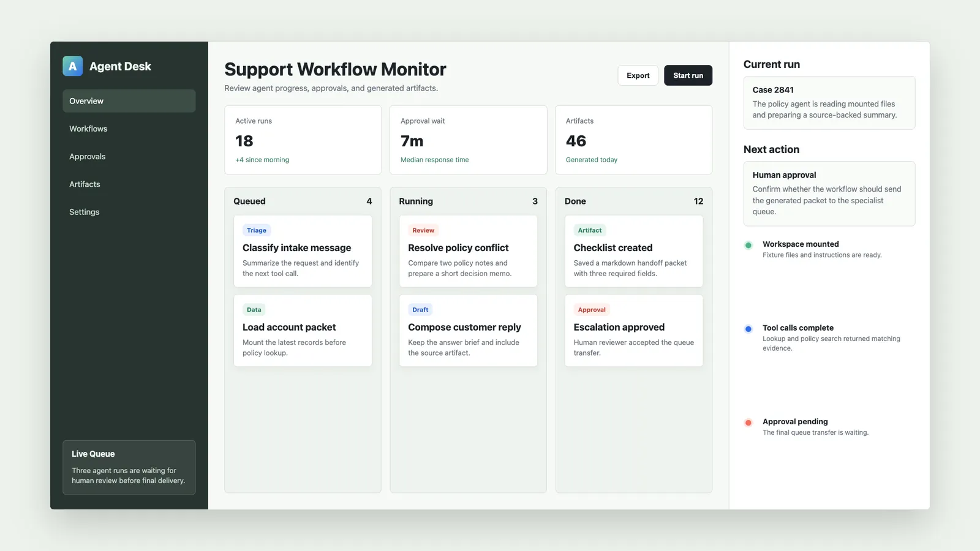This screenshot has height=551, width=980.
Task: Click the Running count 3
Action: pos(535,201)
